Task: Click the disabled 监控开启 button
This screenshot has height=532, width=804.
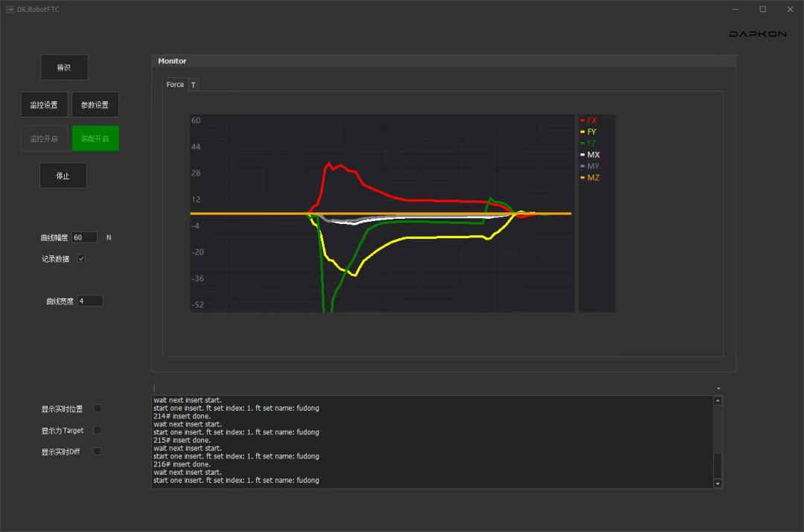Action: (x=44, y=138)
